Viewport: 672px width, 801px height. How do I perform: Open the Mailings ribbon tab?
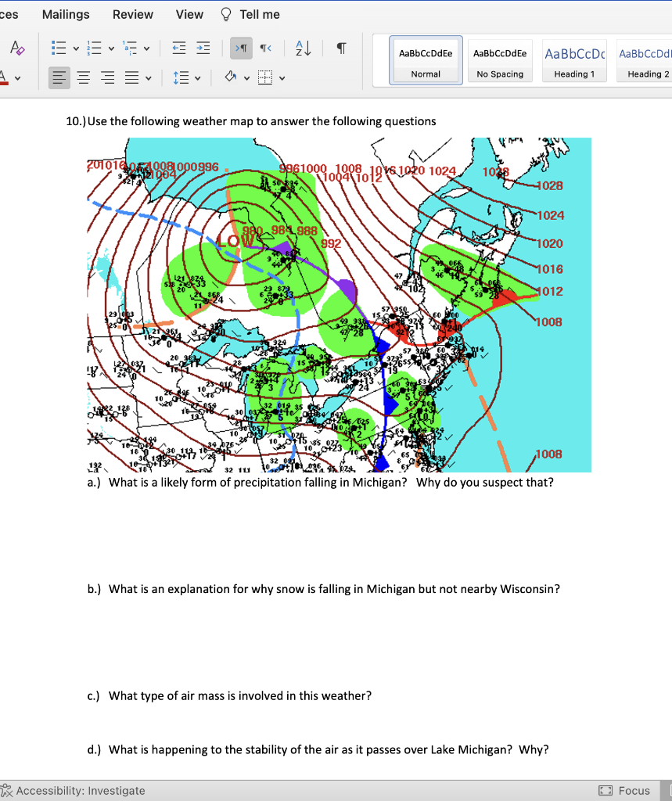[x=66, y=14]
